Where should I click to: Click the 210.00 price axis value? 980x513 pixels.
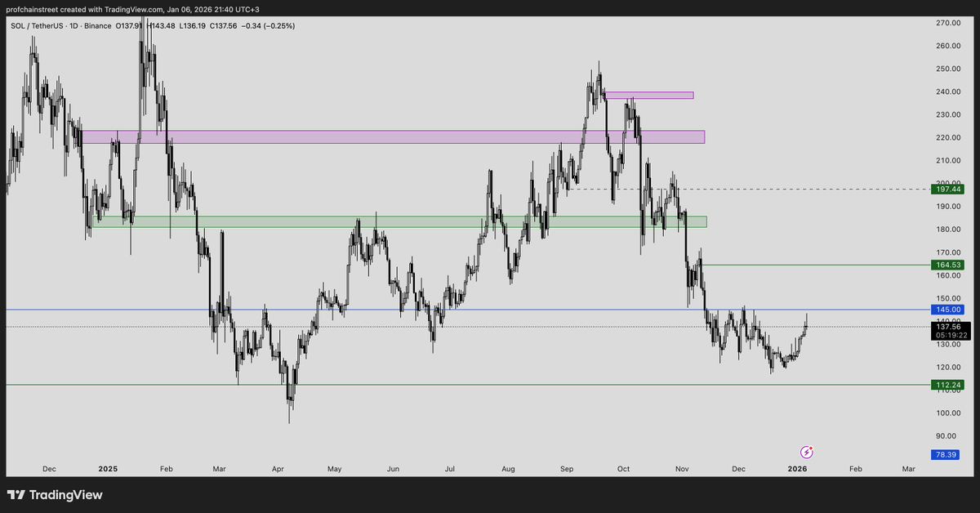tap(948, 161)
